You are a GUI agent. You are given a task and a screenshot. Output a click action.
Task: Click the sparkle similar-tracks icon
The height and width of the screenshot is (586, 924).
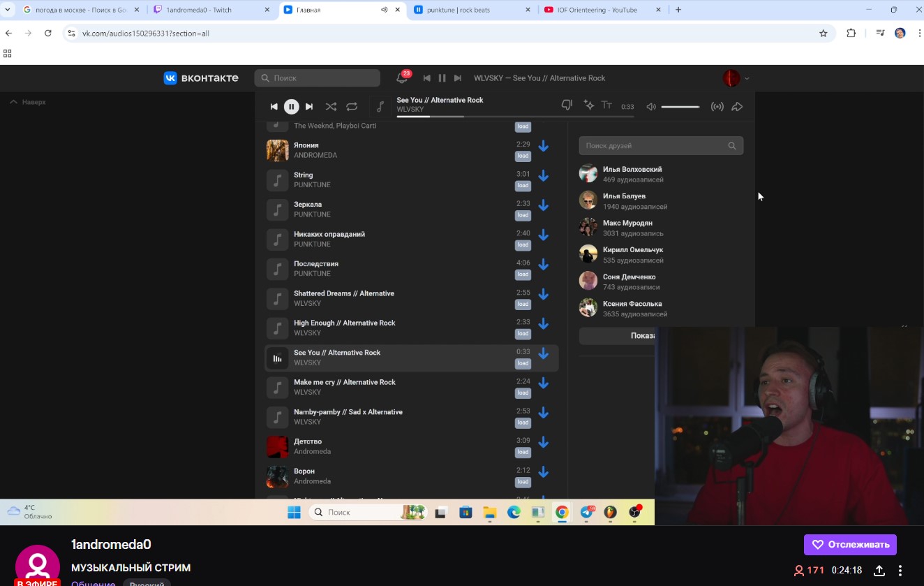point(589,105)
